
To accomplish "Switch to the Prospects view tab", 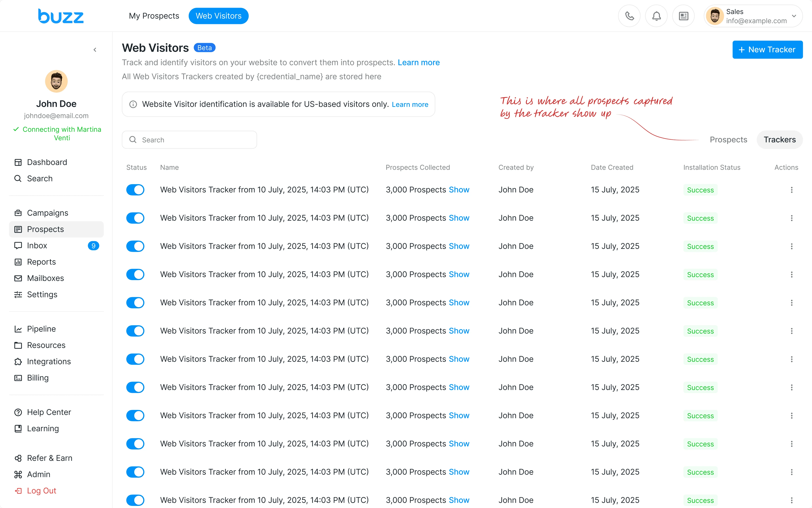I will pyautogui.click(x=728, y=139).
